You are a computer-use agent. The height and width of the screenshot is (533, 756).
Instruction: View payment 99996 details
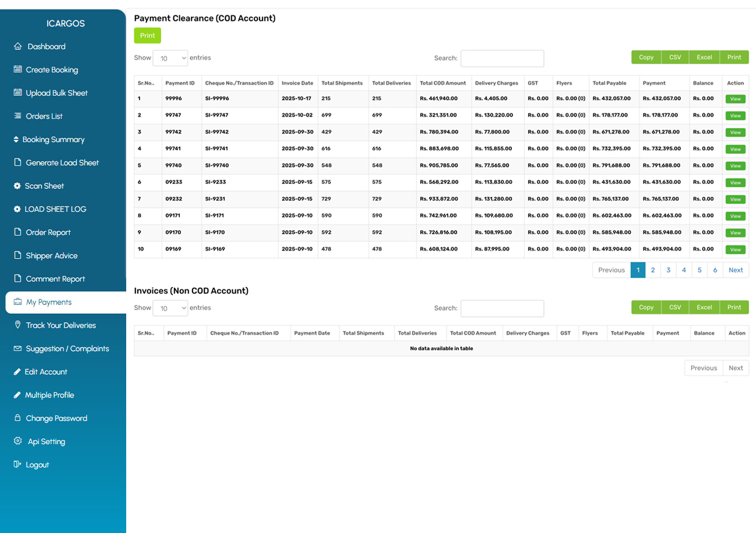(x=735, y=99)
